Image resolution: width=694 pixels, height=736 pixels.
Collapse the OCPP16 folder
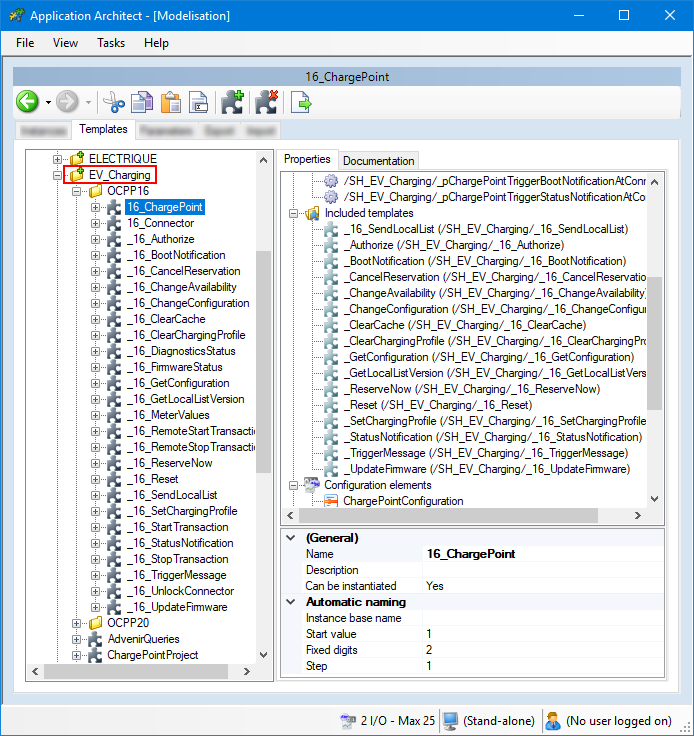[x=76, y=191]
